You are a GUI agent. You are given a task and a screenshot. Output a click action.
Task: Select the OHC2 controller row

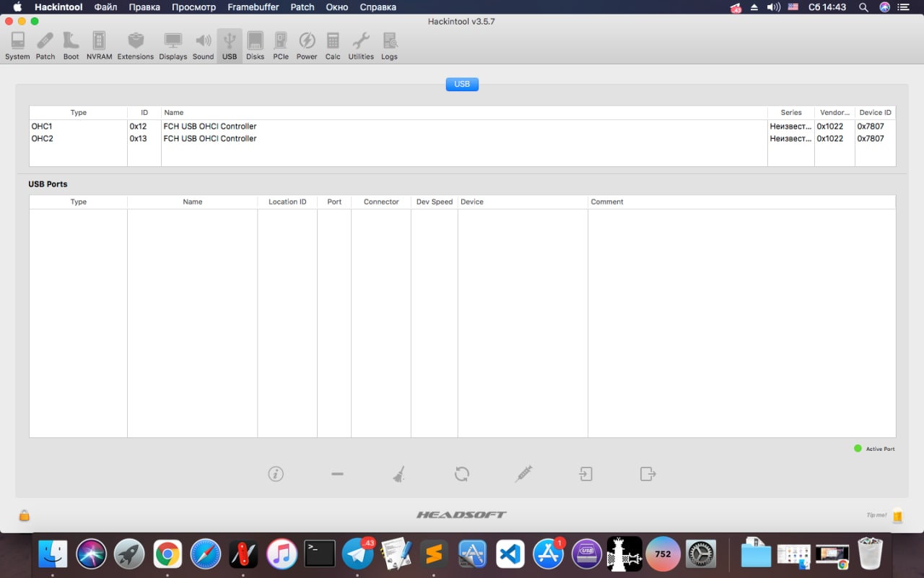pos(462,139)
